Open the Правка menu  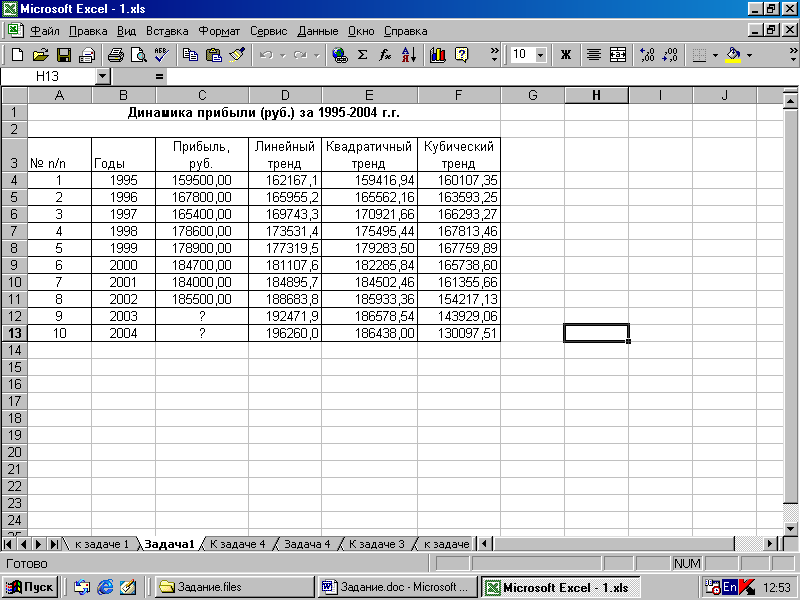88,31
